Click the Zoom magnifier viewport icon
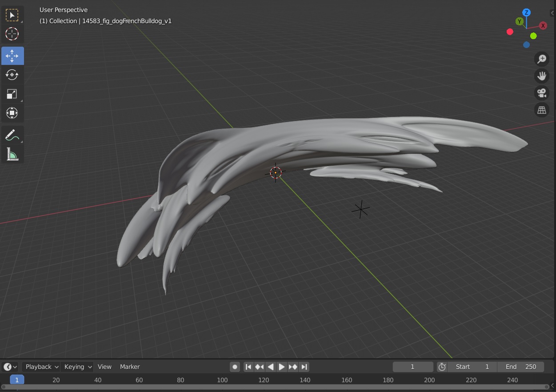Screen dimensions: 556x392 coord(542,59)
